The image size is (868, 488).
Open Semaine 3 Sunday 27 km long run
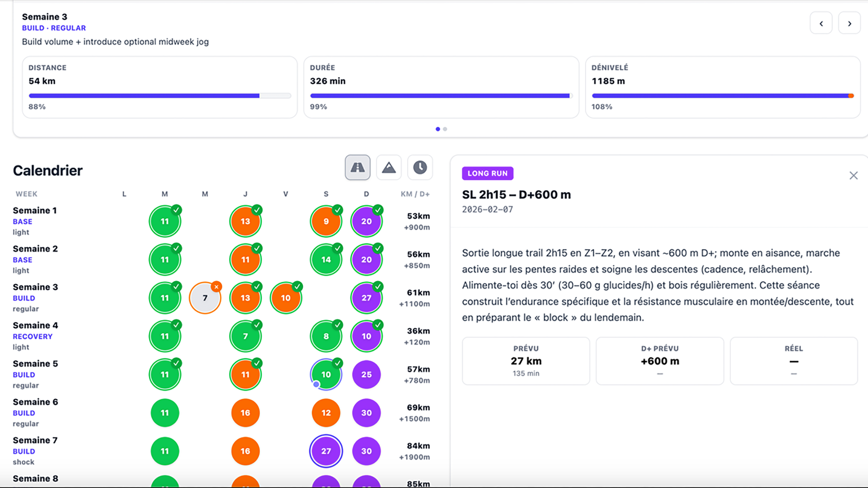pos(366,298)
